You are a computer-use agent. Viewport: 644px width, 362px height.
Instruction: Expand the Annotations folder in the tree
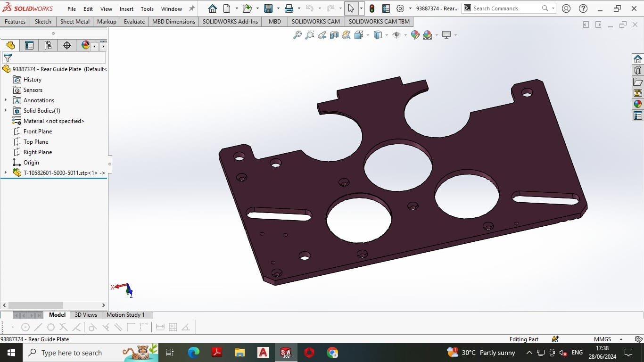[6, 100]
